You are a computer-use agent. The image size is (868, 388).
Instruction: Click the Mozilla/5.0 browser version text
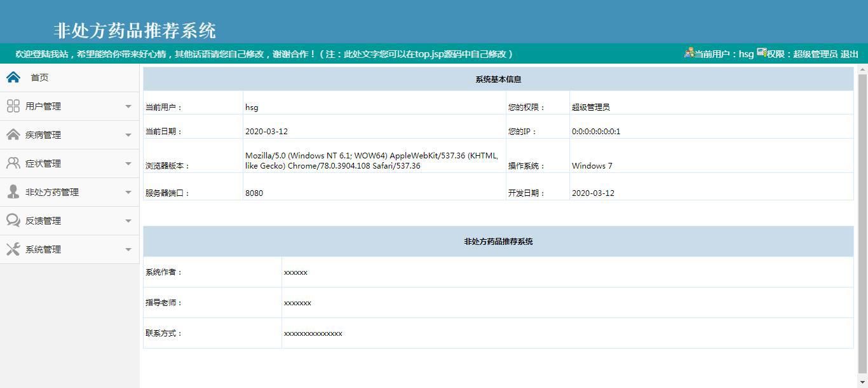(x=372, y=161)
